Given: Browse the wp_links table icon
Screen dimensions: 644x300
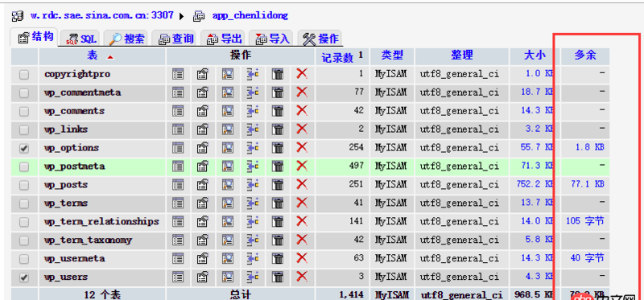Looking at the screenshot, I should point(178,129).
